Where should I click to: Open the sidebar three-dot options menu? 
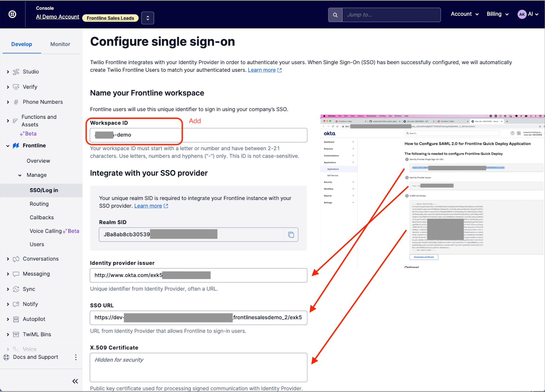(76, 357)
